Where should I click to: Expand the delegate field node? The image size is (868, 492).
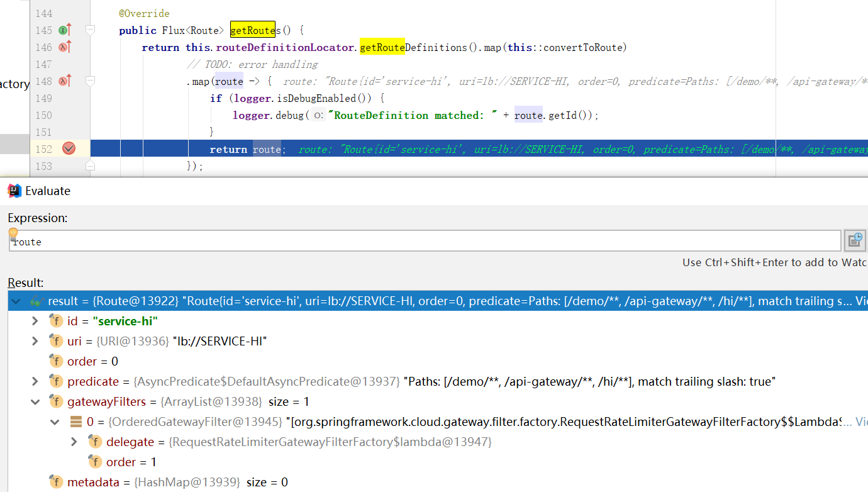coord(74,442)
